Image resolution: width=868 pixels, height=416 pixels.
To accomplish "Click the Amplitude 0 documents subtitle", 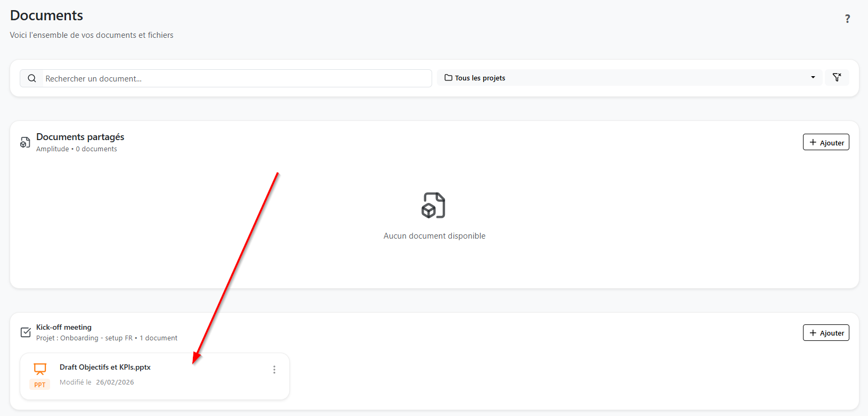I will 77,149.
